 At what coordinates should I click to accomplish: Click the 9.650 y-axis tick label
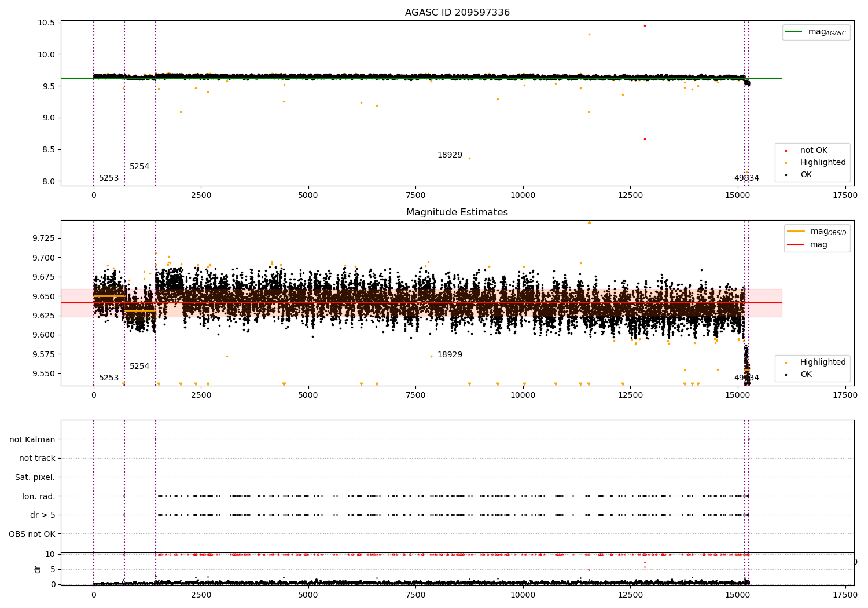coord(44,296)
